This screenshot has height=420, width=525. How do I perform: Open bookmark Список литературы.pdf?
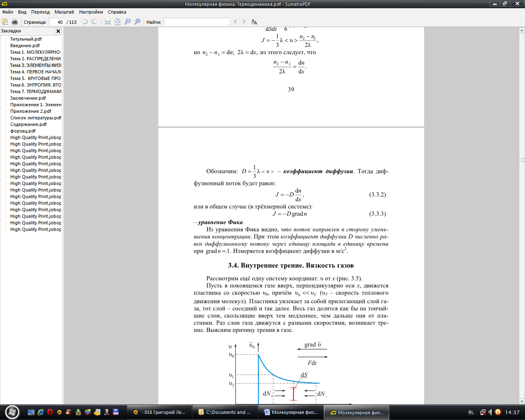click(36, 118)
